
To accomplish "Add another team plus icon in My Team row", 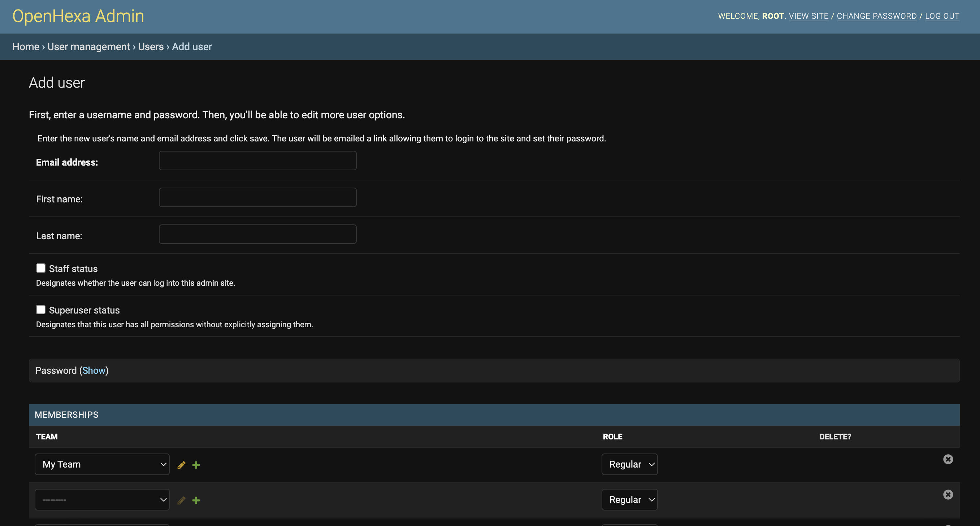I will [x=196, y=465].
